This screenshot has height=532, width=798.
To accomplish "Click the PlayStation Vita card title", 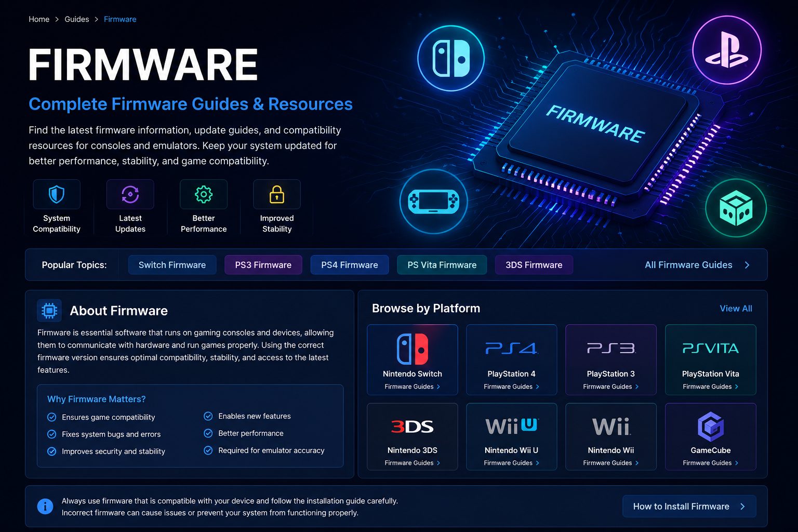I will point(710,374).
